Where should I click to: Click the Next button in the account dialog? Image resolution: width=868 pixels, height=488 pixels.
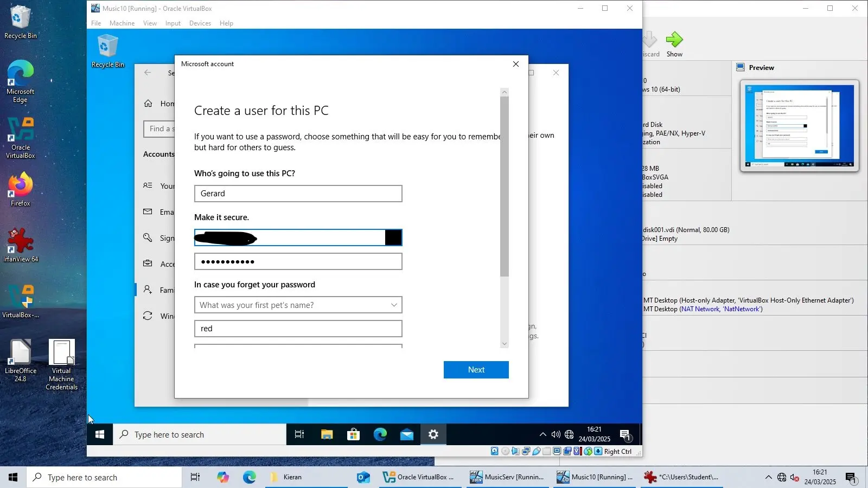pyautogui.click(x=476, y=369)
